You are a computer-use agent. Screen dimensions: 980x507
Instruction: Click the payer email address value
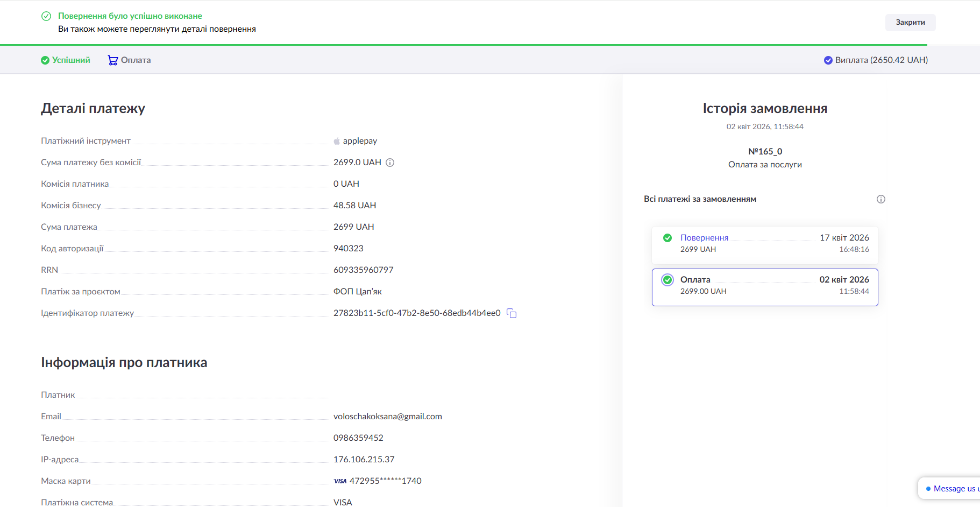pos(387,417)
